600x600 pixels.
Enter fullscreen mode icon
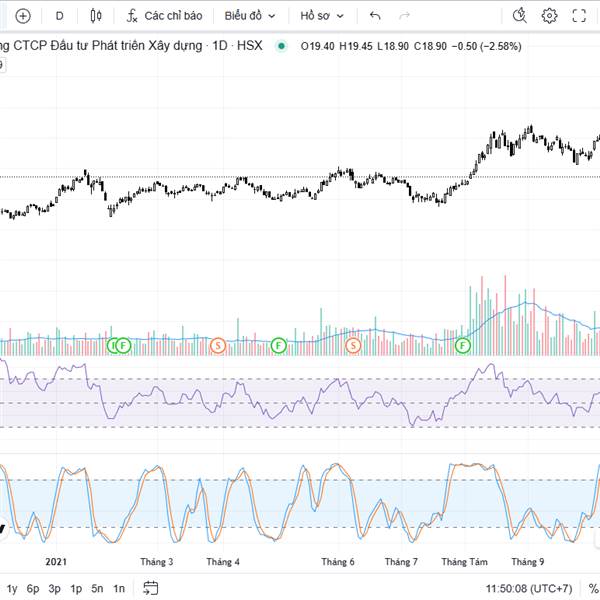coord(579,16)
